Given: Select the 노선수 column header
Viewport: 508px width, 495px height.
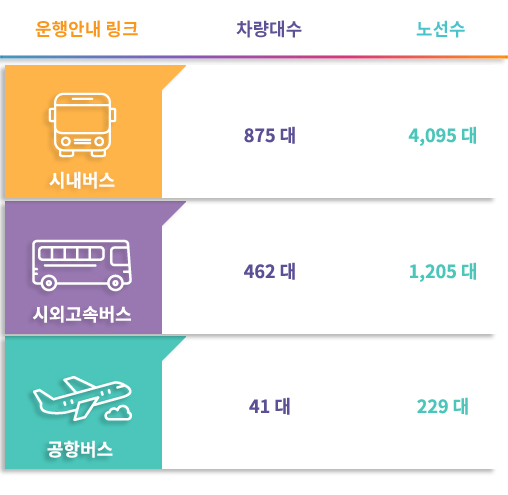Looking at the screenshot, I should click(x=440, y=29).
